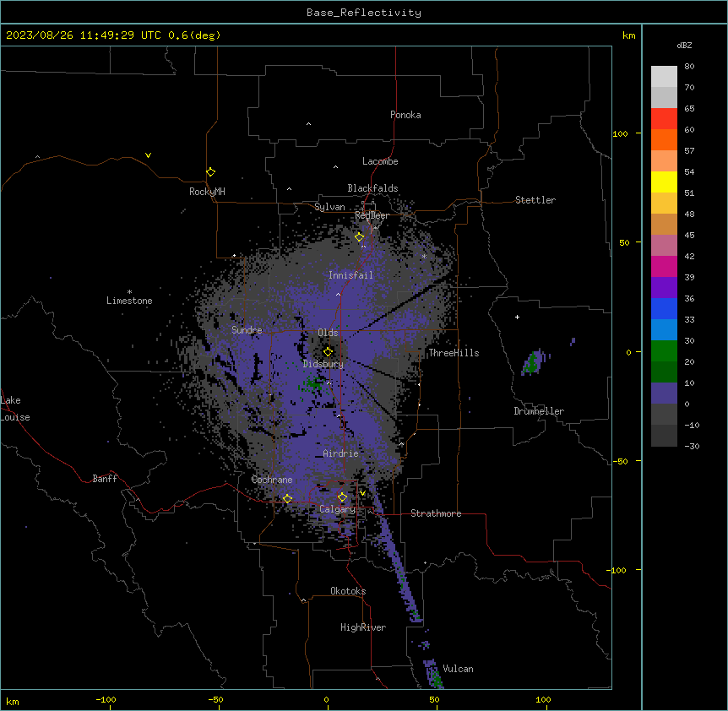Click the asterisk marker above Limestone
Viewport: 728px width, 711px height.
(x=129, y=292)
